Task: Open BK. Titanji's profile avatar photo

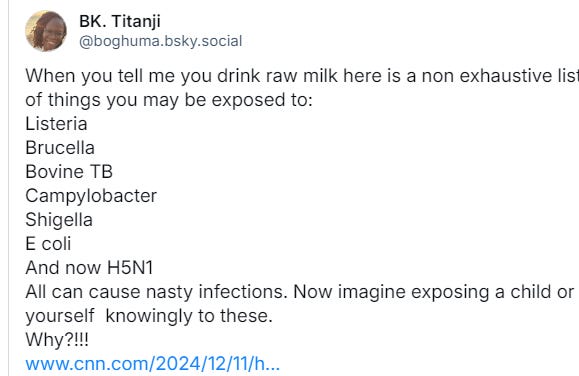Action: click(46, 31)
